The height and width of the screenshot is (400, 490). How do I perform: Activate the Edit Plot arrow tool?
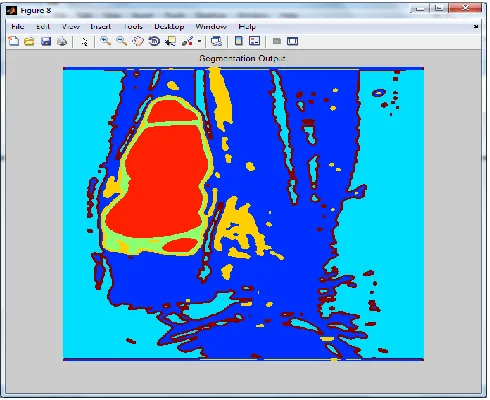point(85,42)
